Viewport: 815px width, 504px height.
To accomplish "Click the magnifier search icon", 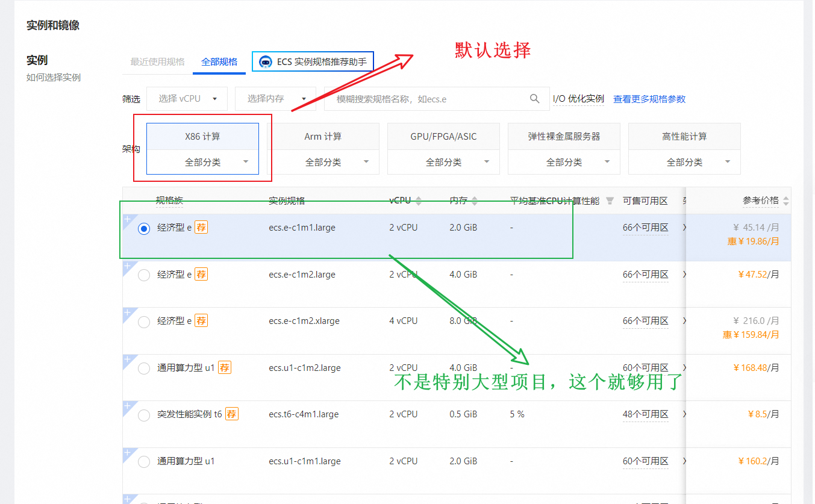I will coord(534,99).
